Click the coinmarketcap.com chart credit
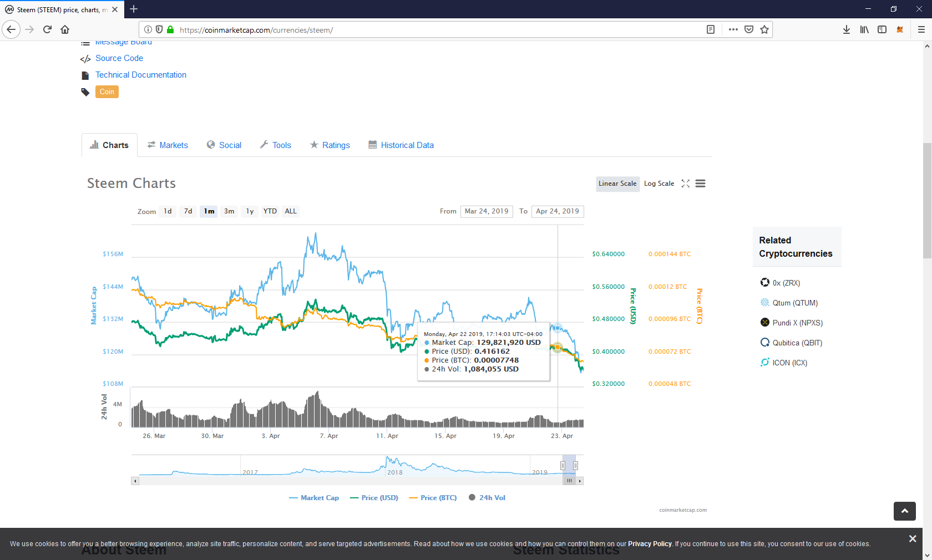The width and height of the screenshot is (932, 560). tap(683, 510)
